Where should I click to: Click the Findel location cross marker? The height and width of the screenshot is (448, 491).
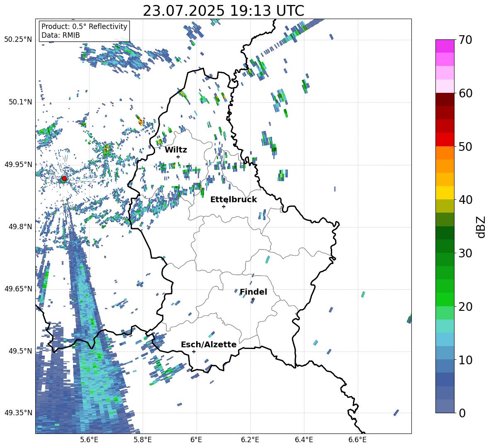pos(253,299)
